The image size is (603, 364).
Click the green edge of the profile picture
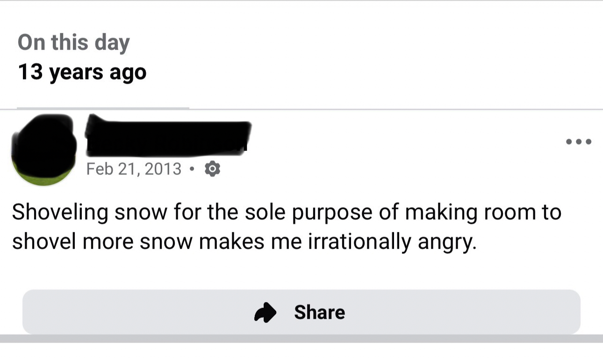pos(43,180)
